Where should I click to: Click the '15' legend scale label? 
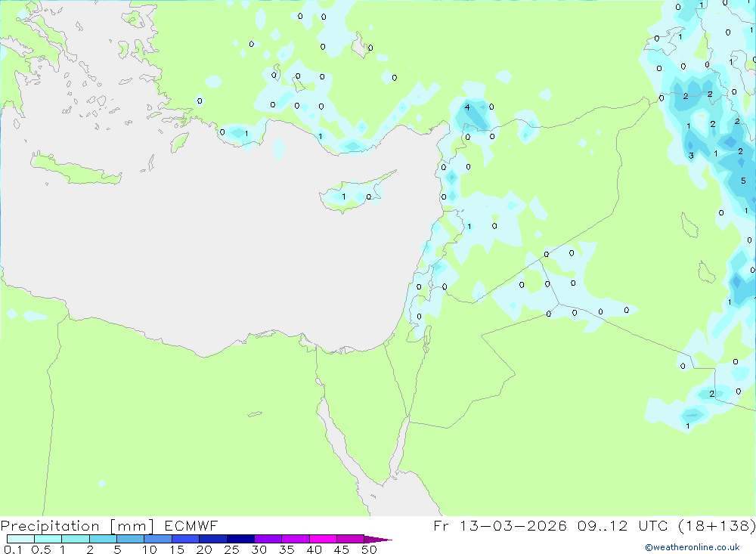point(177,549)
